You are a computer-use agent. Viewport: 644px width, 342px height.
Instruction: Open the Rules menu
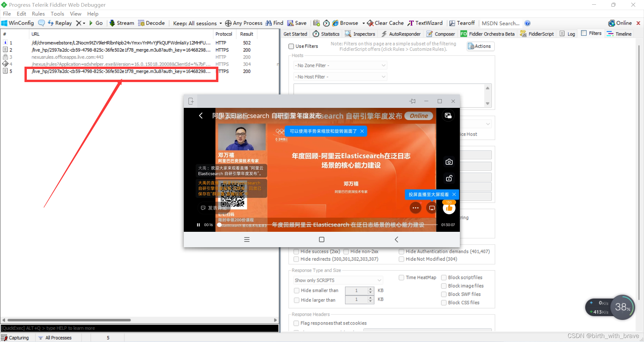coord(38,14)
